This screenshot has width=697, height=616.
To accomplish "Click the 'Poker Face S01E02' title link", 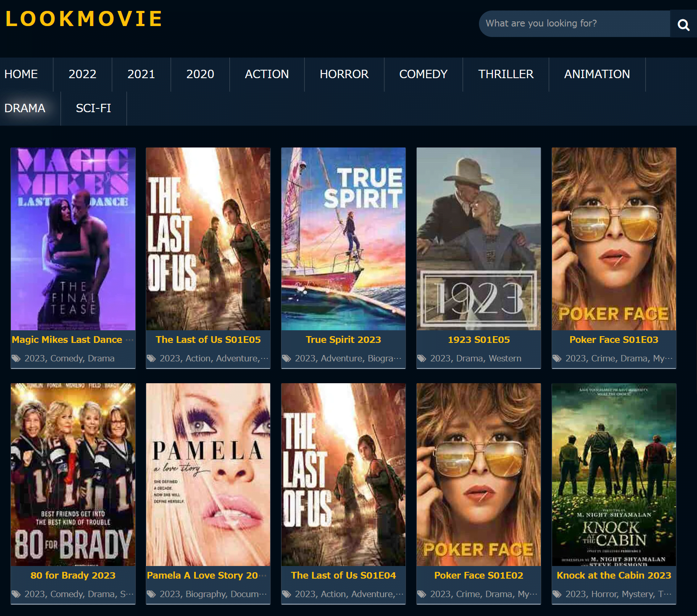I will (x=479, y=575).
